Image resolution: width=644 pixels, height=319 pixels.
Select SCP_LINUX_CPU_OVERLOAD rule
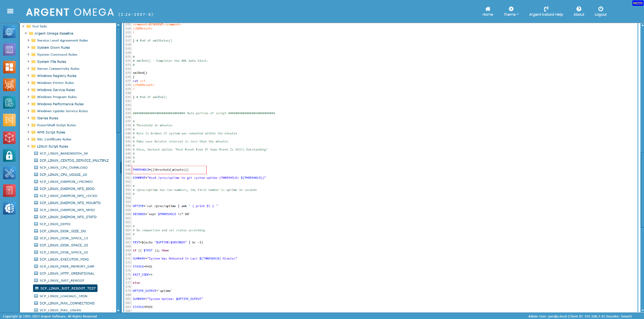(x=63, y=168)
